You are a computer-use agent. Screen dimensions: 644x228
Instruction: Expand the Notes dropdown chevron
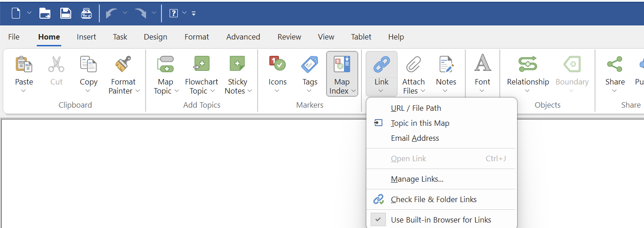[445, 91]
